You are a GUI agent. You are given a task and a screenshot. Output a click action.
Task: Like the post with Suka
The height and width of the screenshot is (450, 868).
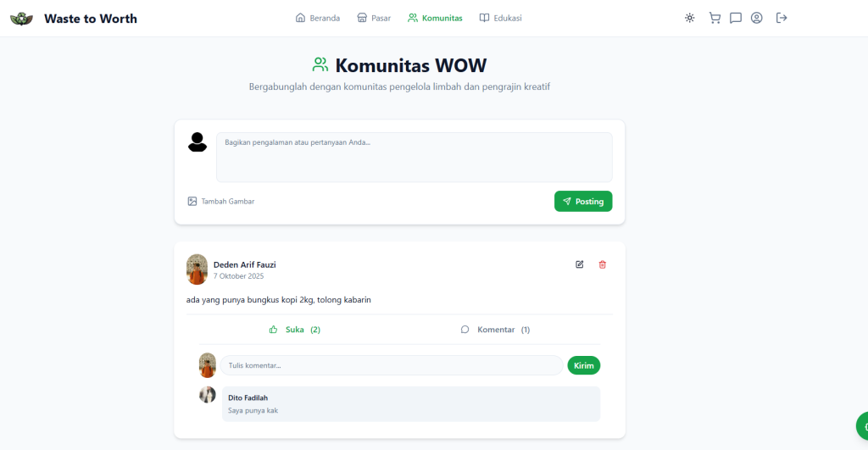click(x=294, y=330)
